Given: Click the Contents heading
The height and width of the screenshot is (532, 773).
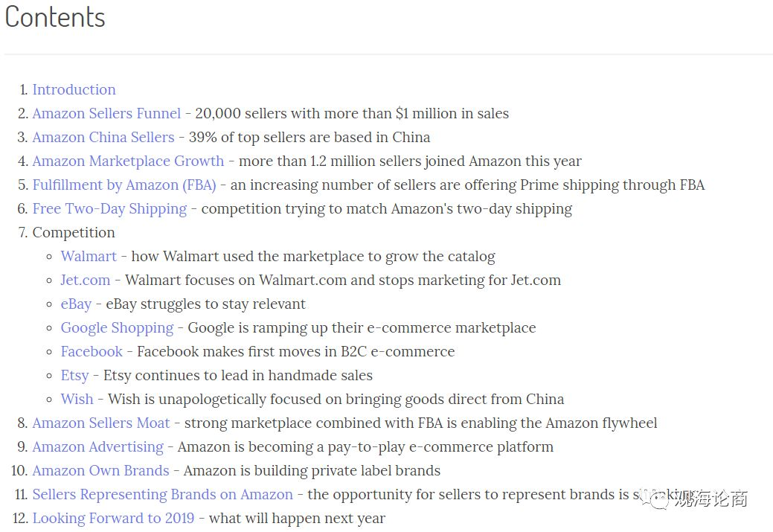Looking at the screenshot, I should point(55,17).
